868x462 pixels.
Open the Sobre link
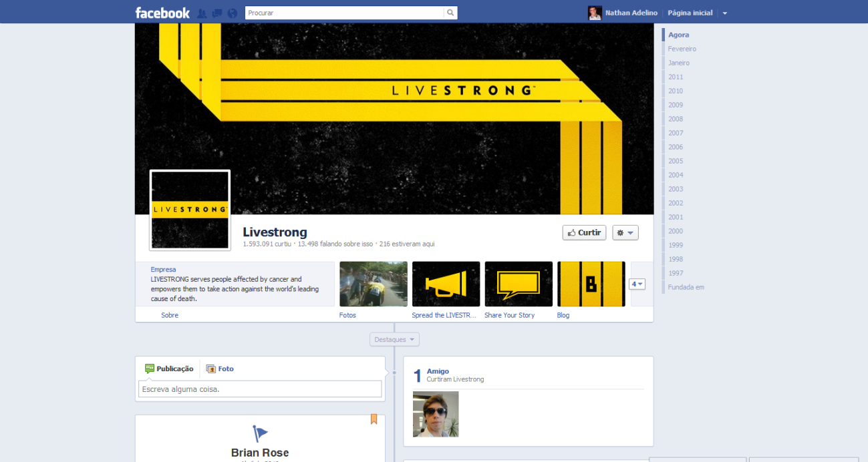170,315
